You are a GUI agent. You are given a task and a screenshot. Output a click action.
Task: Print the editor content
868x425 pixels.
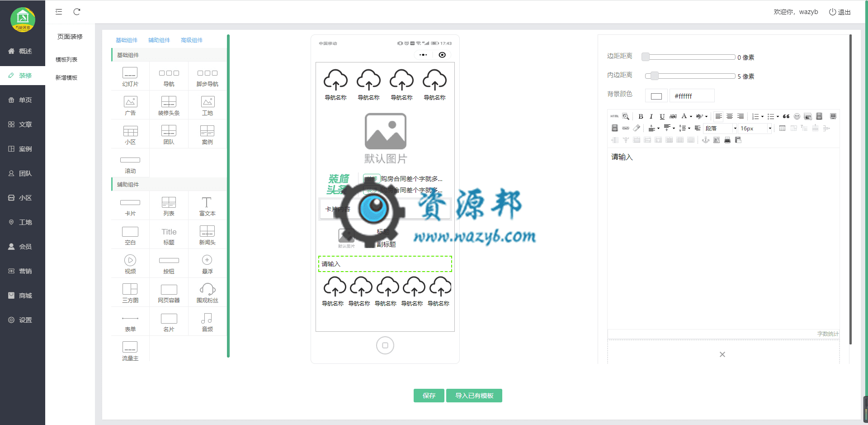click(727, 140)
